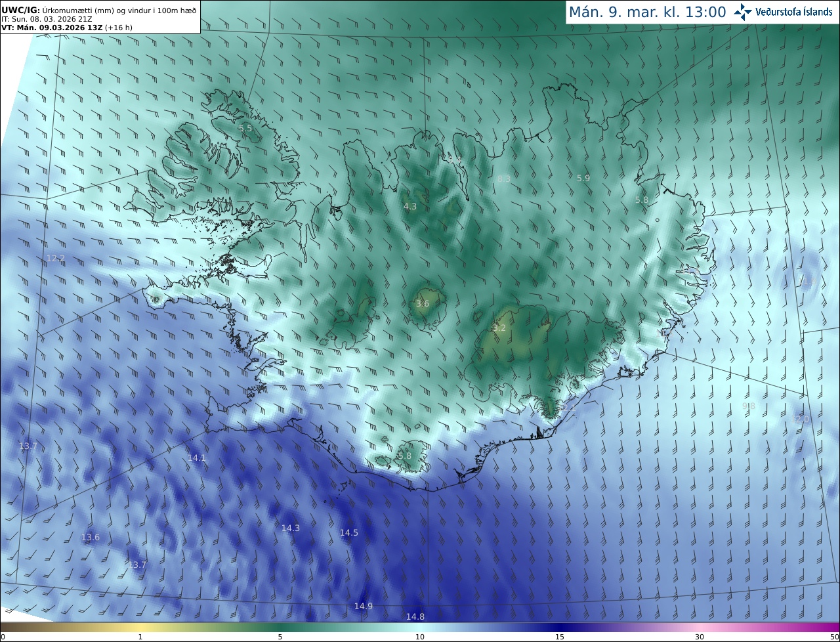Click the dark blue colour bar above label 15

click(x=560, y=628)
